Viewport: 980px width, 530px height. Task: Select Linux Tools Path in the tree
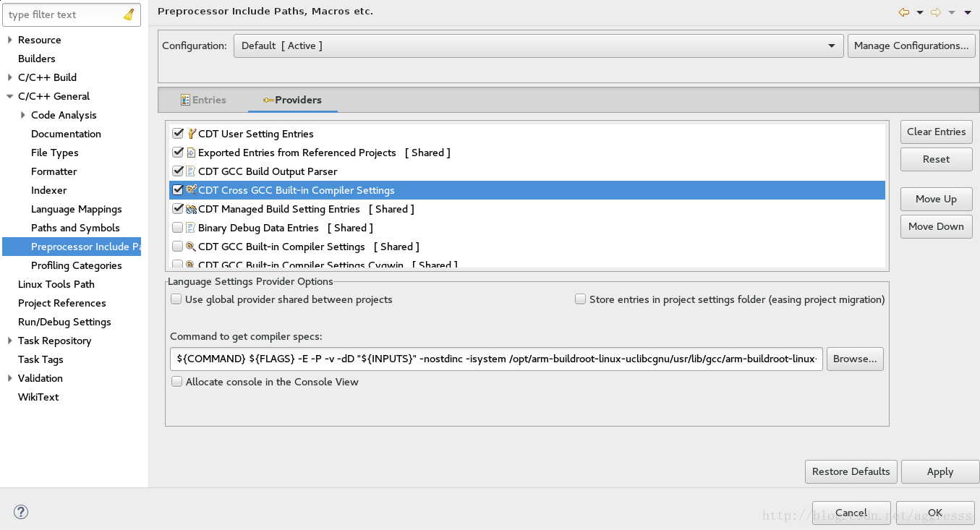coord(56,284)
